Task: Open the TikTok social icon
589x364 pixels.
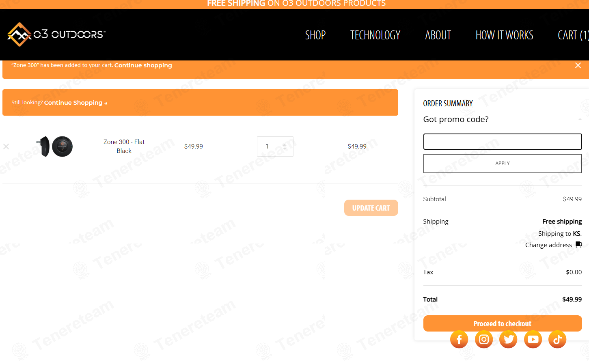Action: (x=557, y=339)
